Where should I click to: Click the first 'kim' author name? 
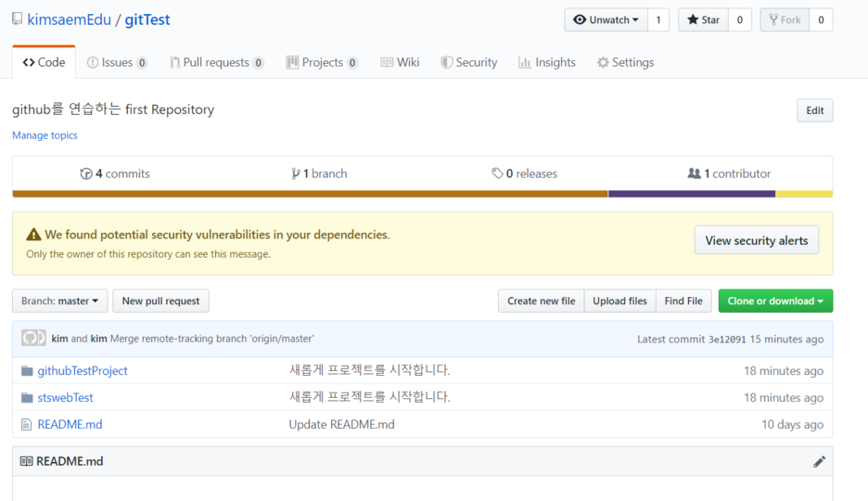59,339
